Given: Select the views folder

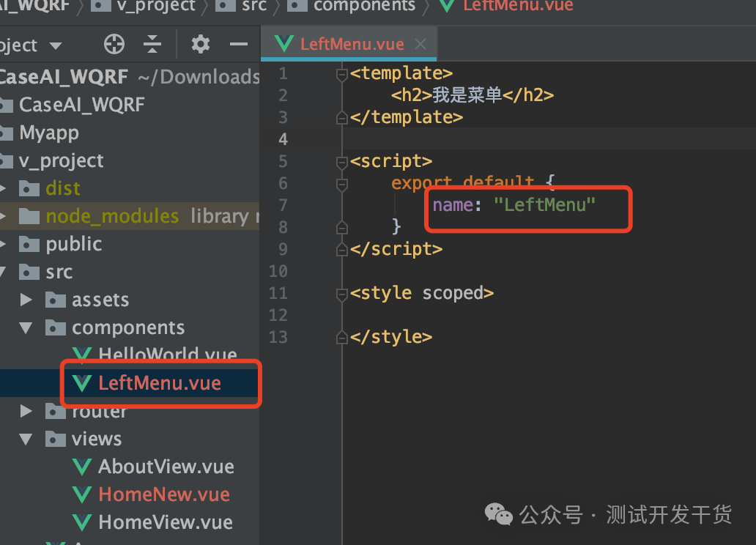Looking at the screenshot, I should (97, 440).
